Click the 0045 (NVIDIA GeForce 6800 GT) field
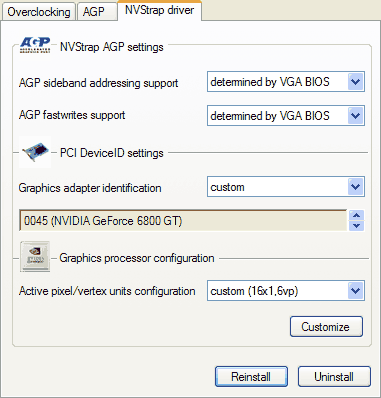The height and width of the screenshot is (398, 381). click(x=183, y=220)
